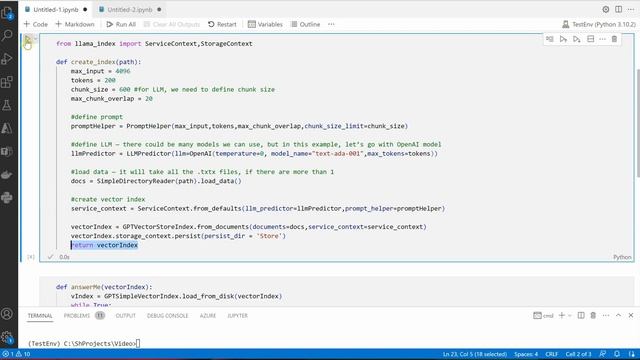Open terminal panel more actions

click(x=606, y=315)
